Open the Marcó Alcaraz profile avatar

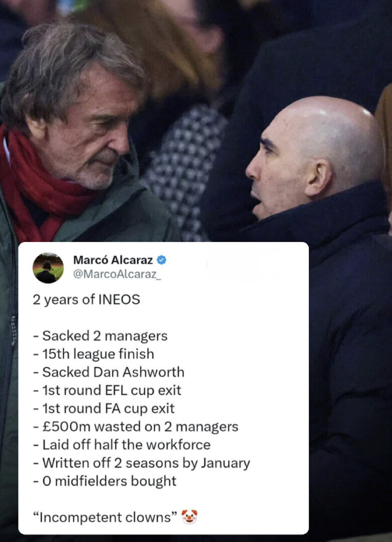tap(48, 268)
